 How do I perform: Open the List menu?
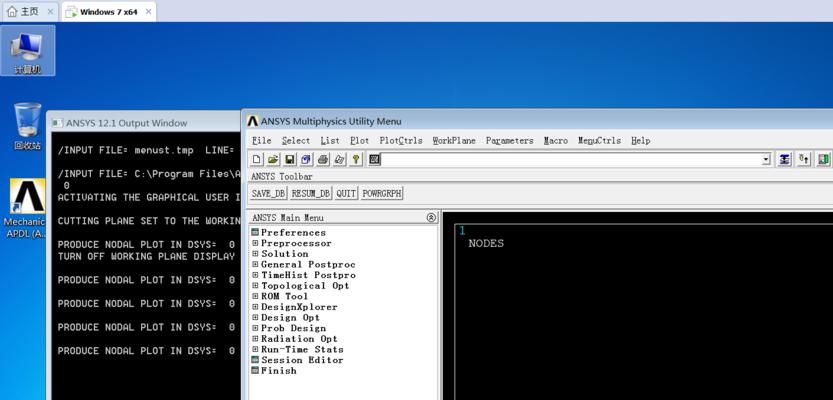330,141
